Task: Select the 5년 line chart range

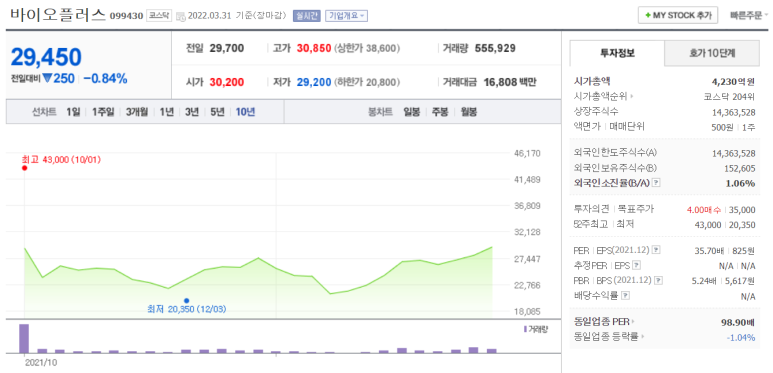Action: tap(217, 112)
